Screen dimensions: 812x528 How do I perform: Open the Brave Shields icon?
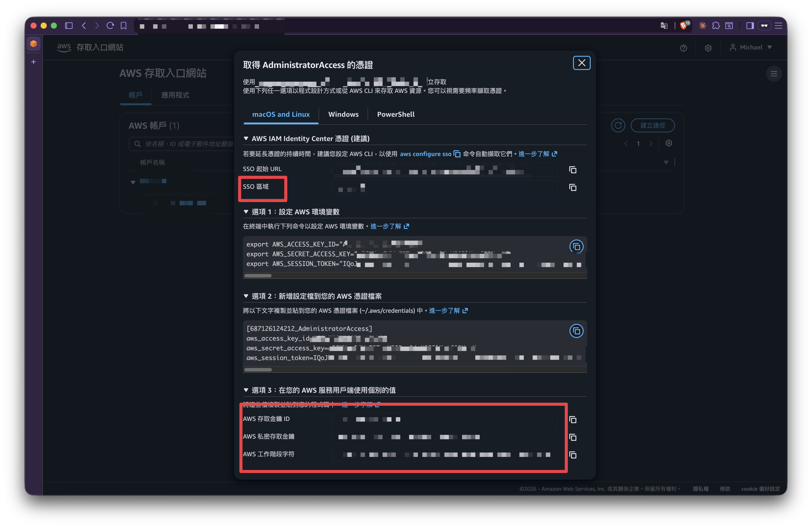(684, 26)
